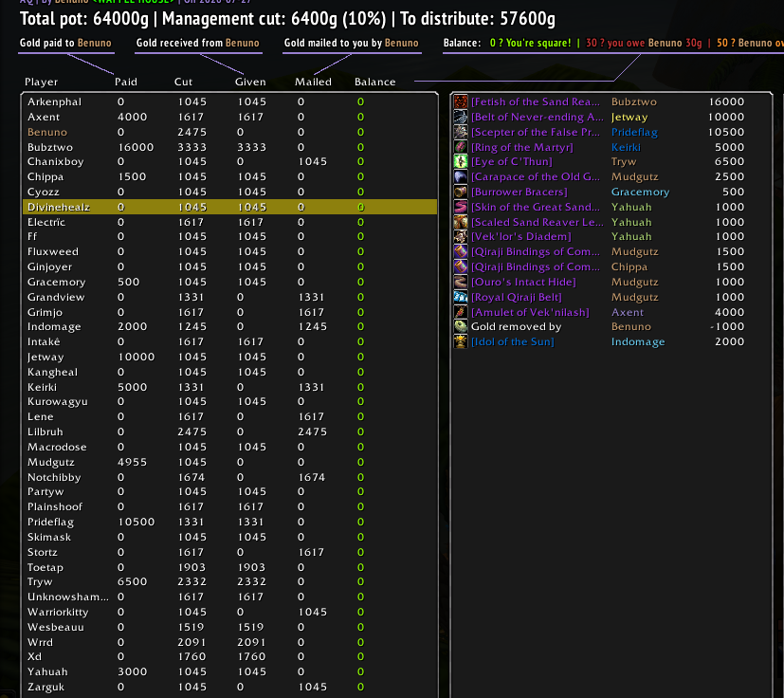Click the 'Total pot: 64000g' heading

84,19
